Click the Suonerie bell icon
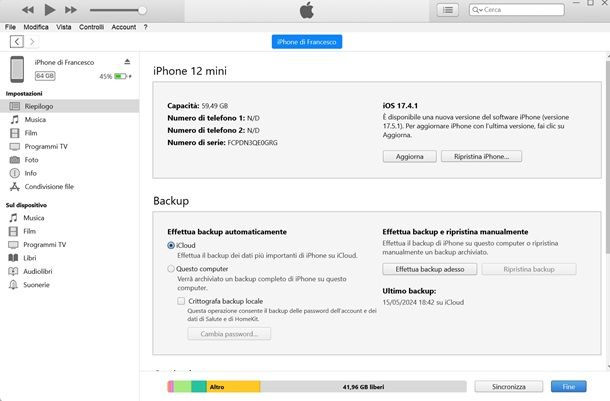The width and height of the screenshot is (610, 401). pyautogui.click(x=13, y=285)
